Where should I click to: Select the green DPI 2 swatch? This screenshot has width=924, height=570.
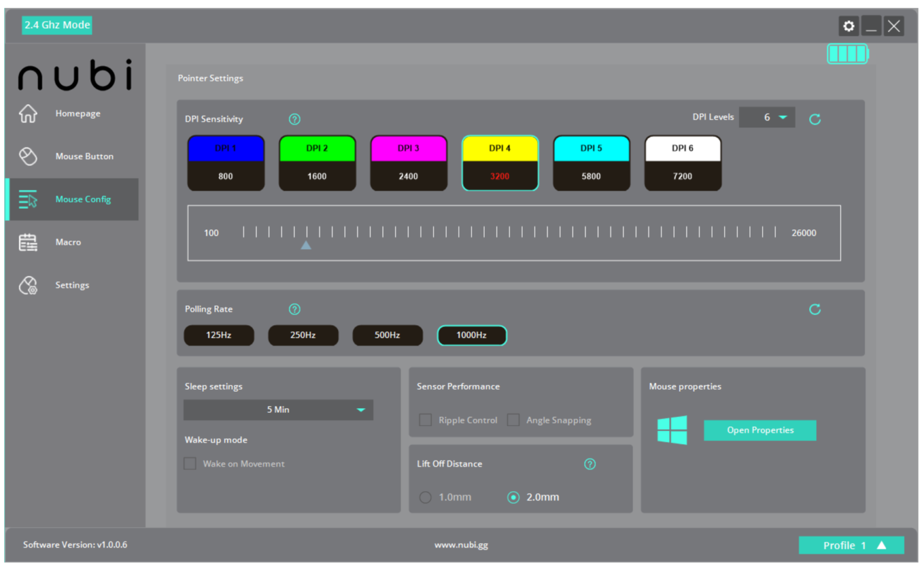(317, 149)
